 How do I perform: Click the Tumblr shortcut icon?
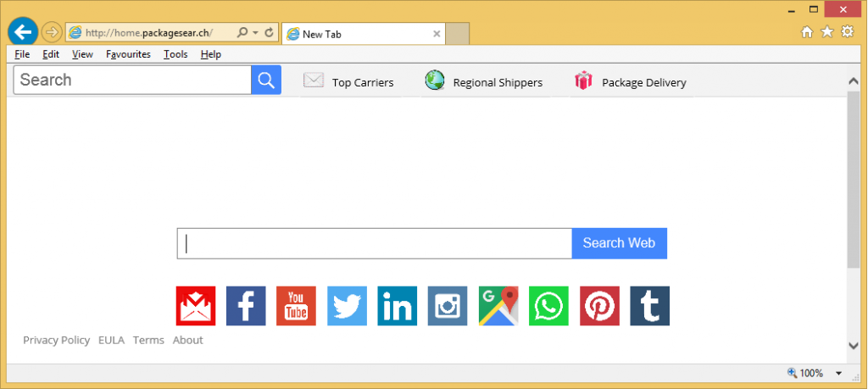649,306
